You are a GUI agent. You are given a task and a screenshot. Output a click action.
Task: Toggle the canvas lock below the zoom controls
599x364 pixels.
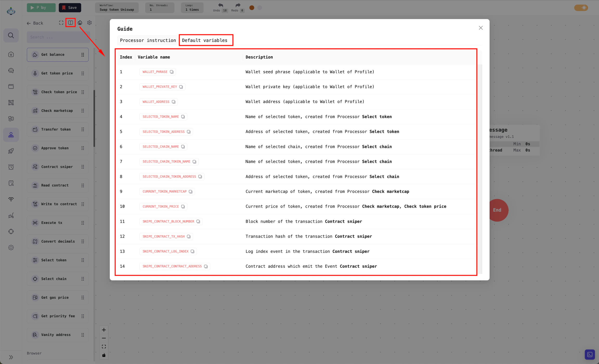pyautogui.click(x=104, y=355)
